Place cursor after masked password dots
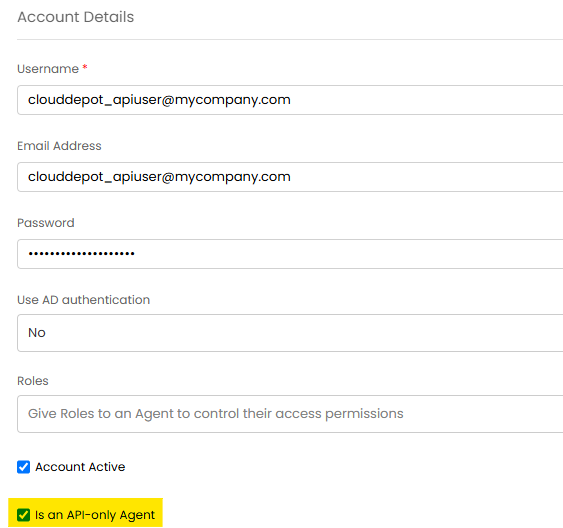The height and width of the screenshot is (528, 563). [x=136, y=254]
